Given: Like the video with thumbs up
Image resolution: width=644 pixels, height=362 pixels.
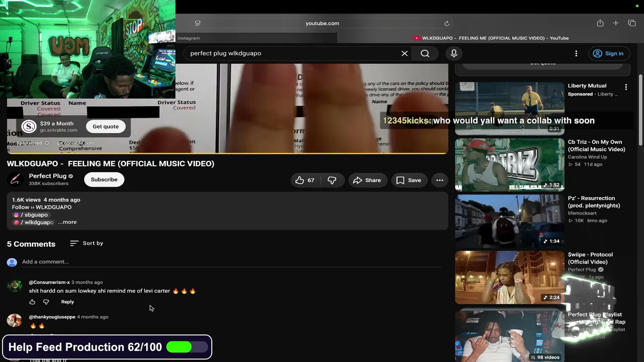Looking at the screenshot, I should pyautogui.click(x=305, y=180).
